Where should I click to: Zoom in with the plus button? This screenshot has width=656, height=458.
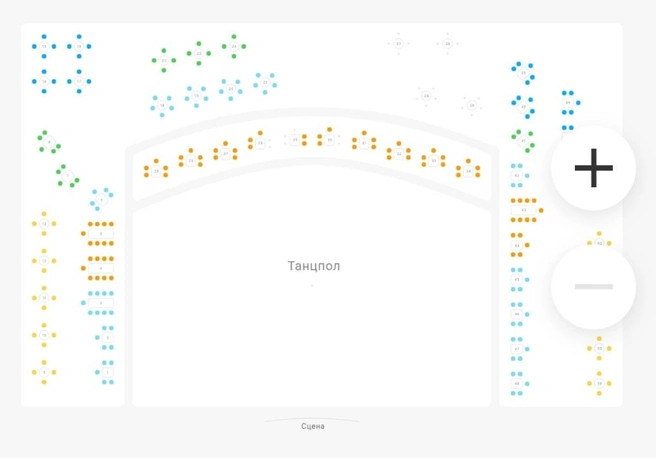(593, 168)
